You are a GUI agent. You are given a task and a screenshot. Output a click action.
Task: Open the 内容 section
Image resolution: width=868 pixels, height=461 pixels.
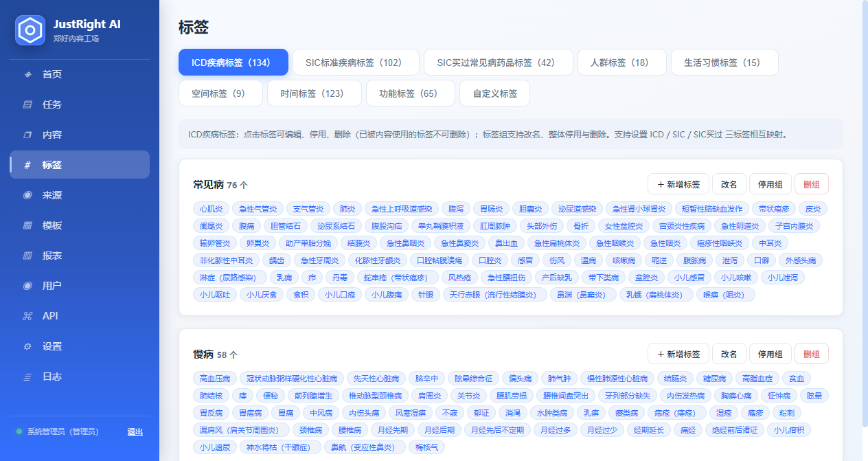(80, 135)
